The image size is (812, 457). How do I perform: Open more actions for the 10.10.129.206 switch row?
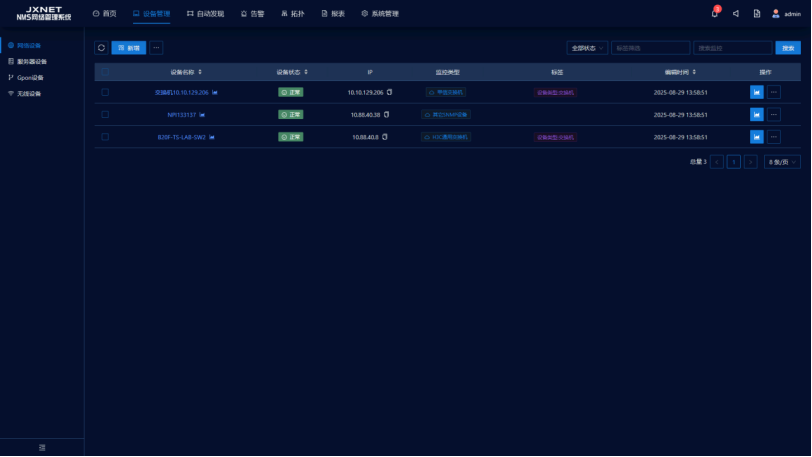[774, 92]
